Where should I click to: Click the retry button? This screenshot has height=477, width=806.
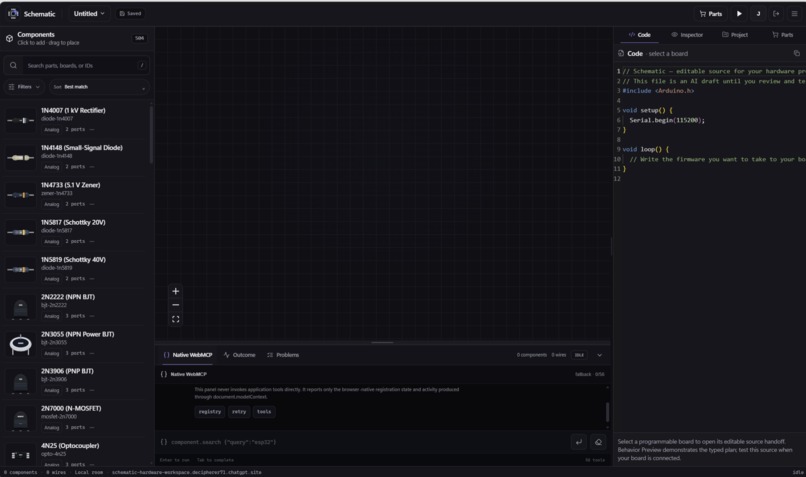[239, 412]
